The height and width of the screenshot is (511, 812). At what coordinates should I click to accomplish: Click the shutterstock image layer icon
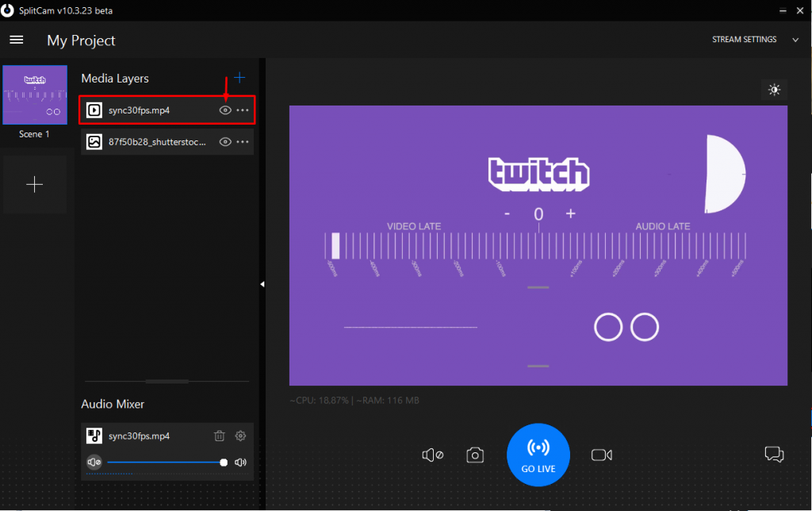coord(94,142)
